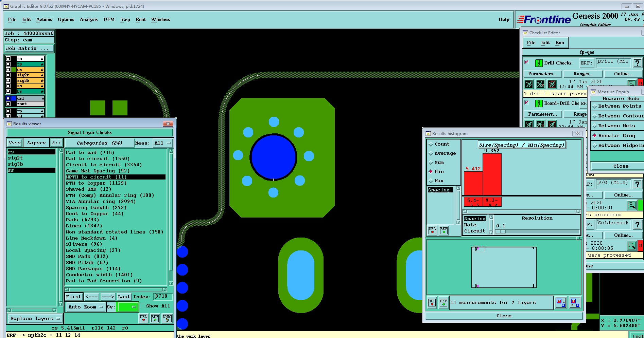
Task: Click Ranges... button under Drill Checks
Action: [583, 74]
